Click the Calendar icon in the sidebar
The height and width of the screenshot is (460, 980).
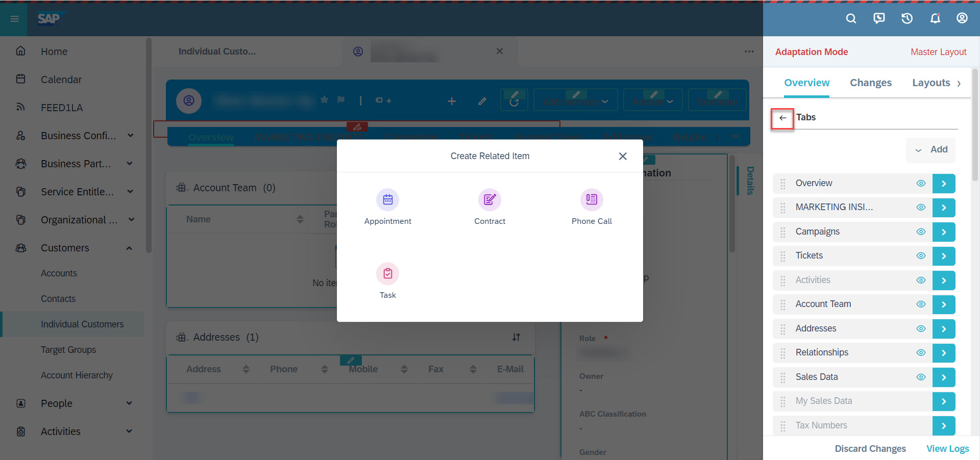click(21, 79)
